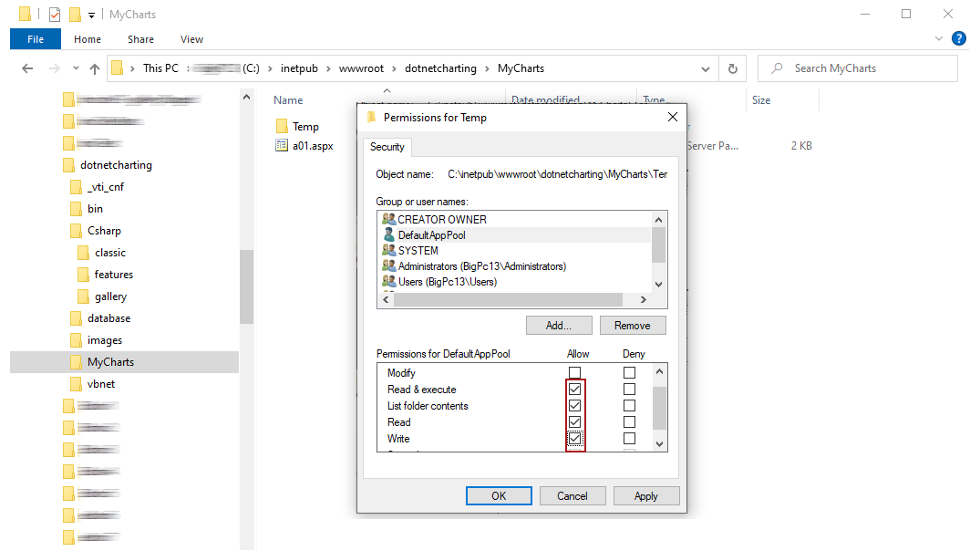Open the File menu
This screenshot has height=551, width=980.
pos(36,39)
